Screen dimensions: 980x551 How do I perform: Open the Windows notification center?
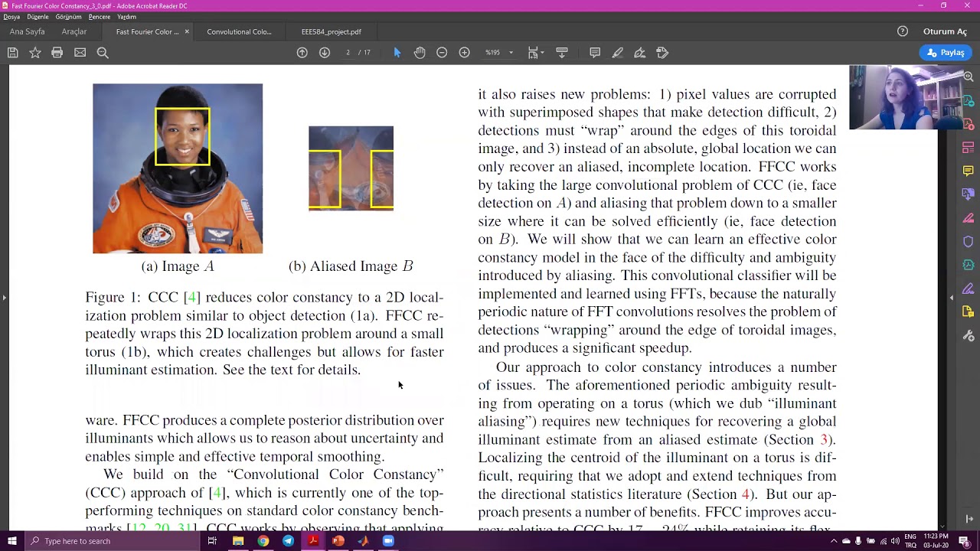(x=965, y=541)
